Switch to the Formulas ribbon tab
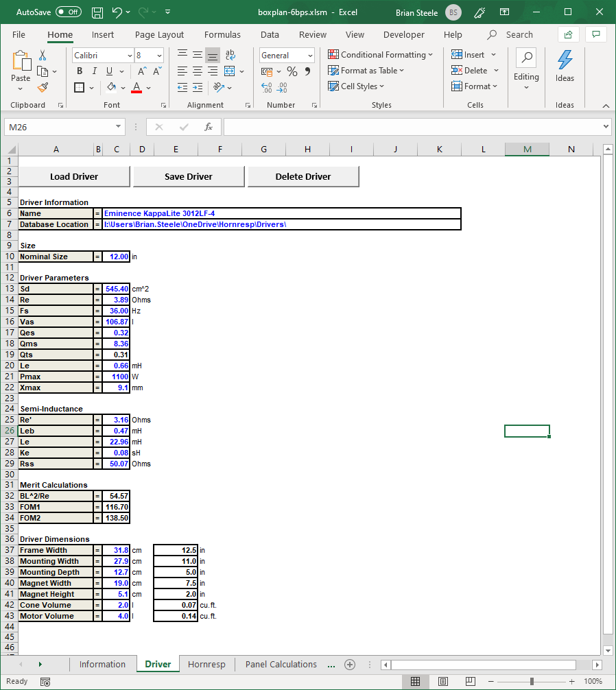The image size is (616, 690). click(x=222, y=35)
